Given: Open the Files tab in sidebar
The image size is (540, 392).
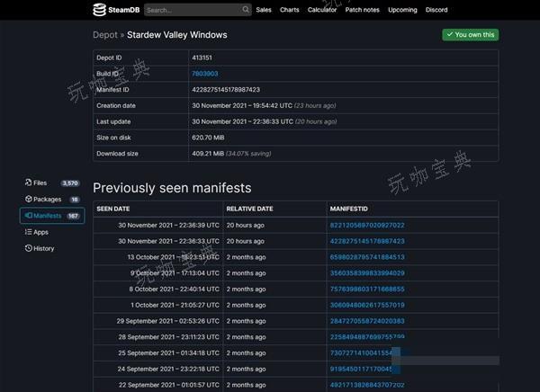Looking at the screenshot, I should [x=52, y=183].
